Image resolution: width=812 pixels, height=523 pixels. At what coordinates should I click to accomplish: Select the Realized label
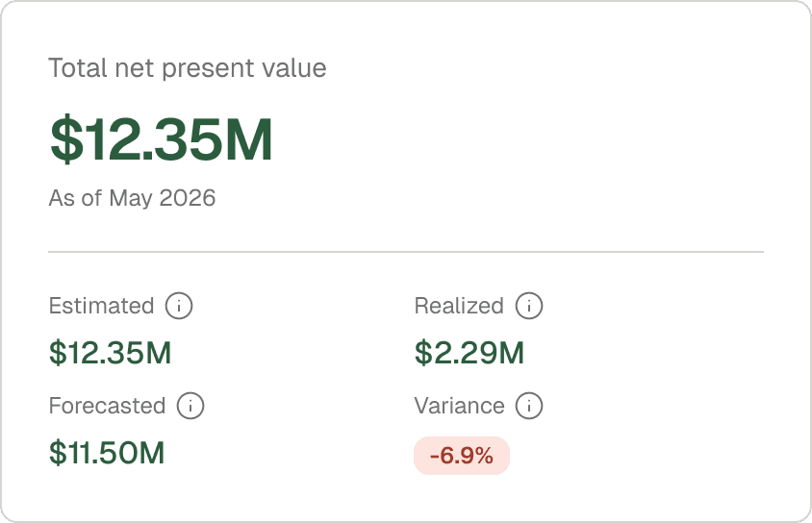[x=459, y=306]
